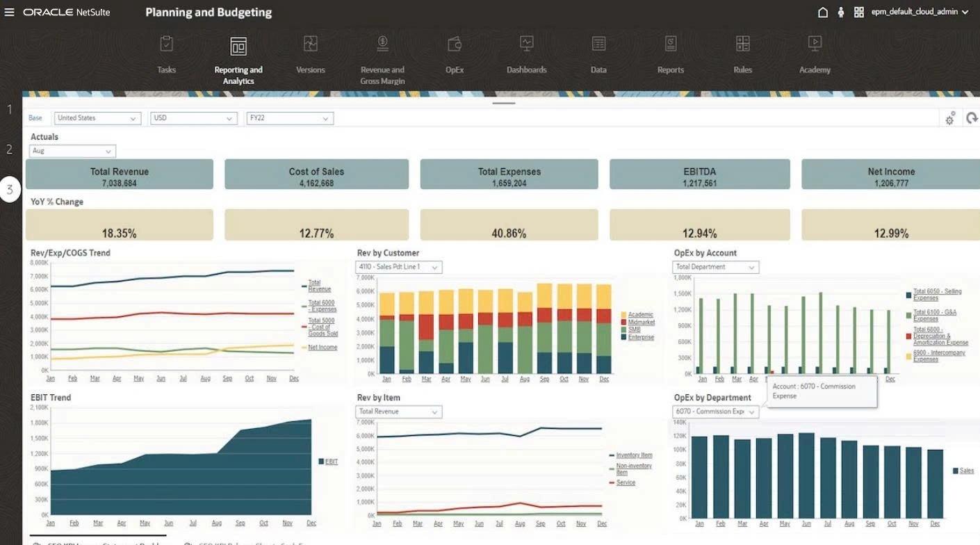The image size is (980, 545).
Task: Open the Rules module
Action: pyautogui.click(x=742, y=52)
